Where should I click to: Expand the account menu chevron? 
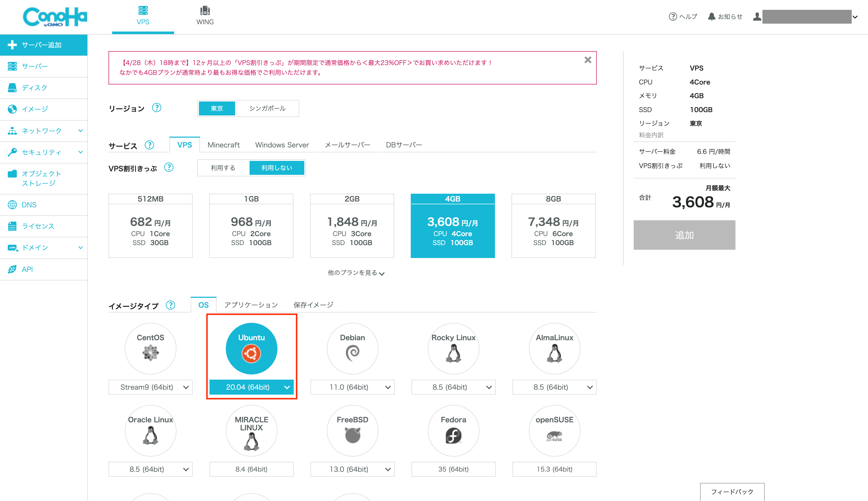tap(855, 17)
